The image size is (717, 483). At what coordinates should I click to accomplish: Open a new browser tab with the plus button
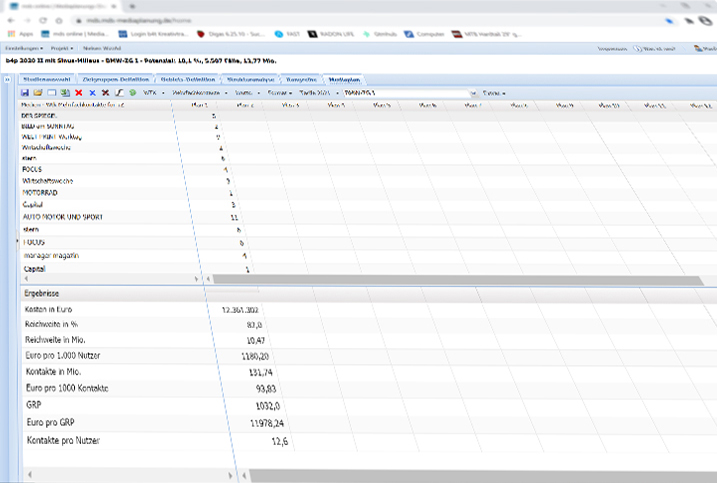(x=133, y=6)
